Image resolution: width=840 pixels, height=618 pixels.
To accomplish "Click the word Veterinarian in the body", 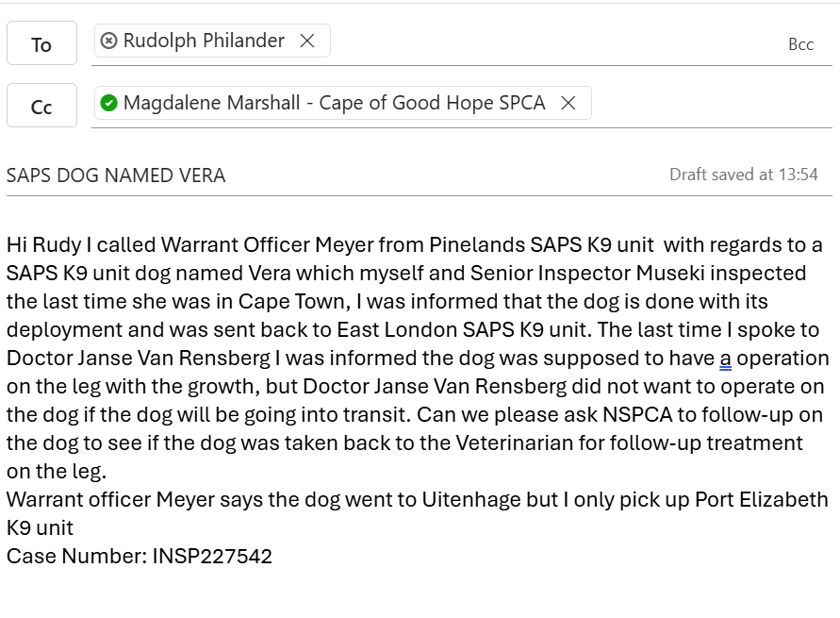I will (x=515, y=443).
